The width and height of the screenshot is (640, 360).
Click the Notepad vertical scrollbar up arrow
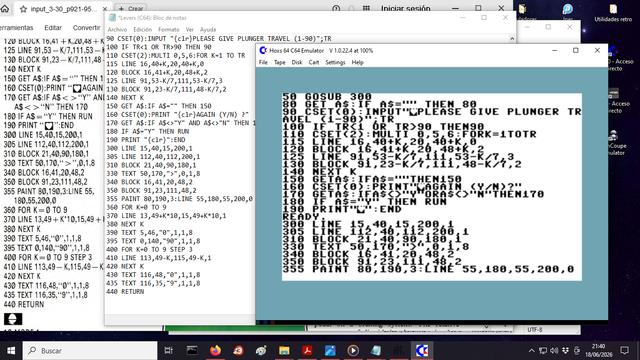coord(512,39)
